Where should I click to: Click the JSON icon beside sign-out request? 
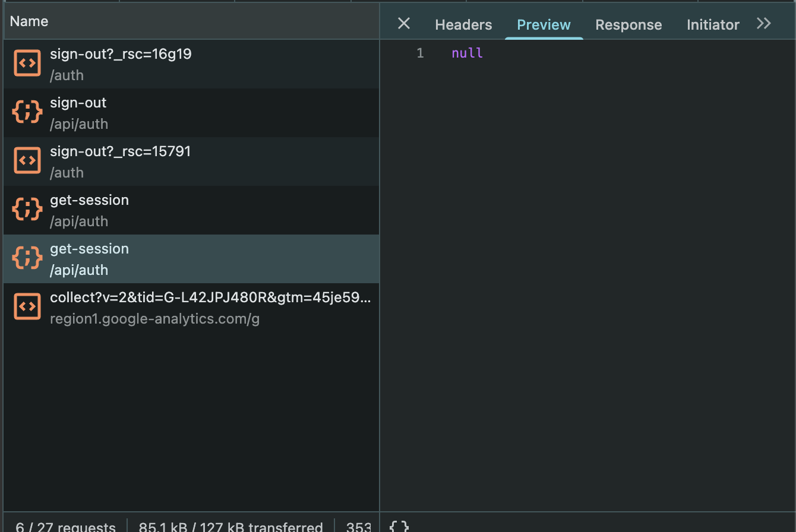pos(27,112)
